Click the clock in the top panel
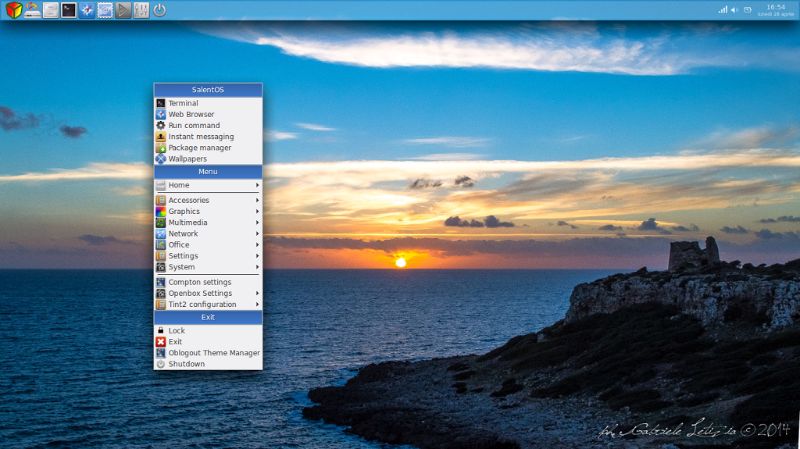 (x=775, y=10)
